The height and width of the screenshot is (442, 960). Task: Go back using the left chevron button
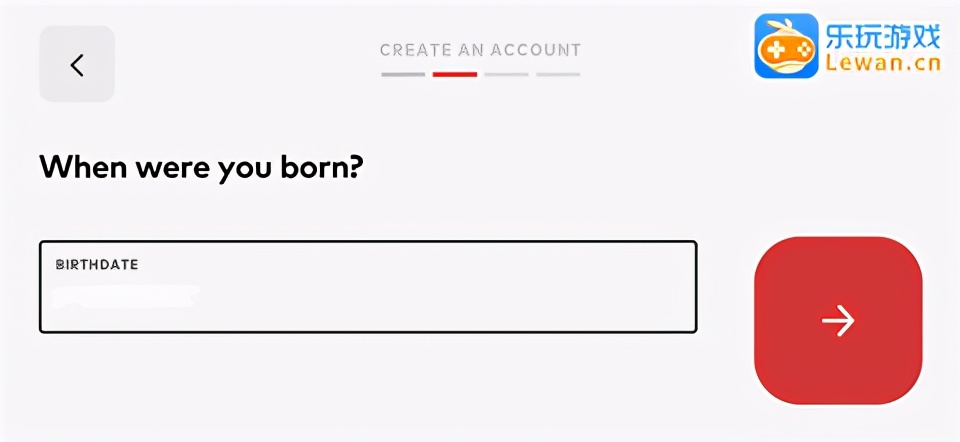coord(77,64)
